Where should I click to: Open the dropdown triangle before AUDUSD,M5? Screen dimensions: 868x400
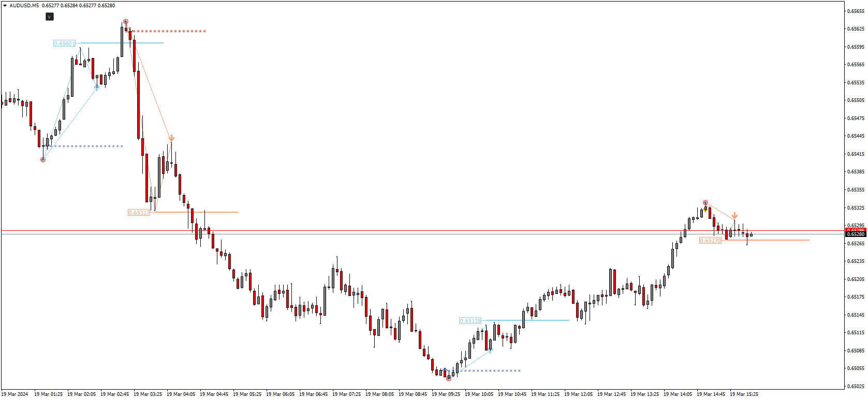pyautogui.click(x=5, y=6)
